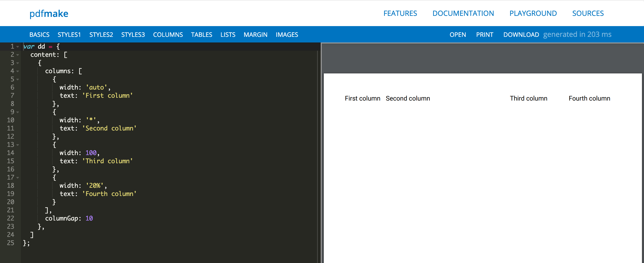Load the STYLES2 example
The height and width of the screenshot is (263, 644).
(x=101, y=35)
